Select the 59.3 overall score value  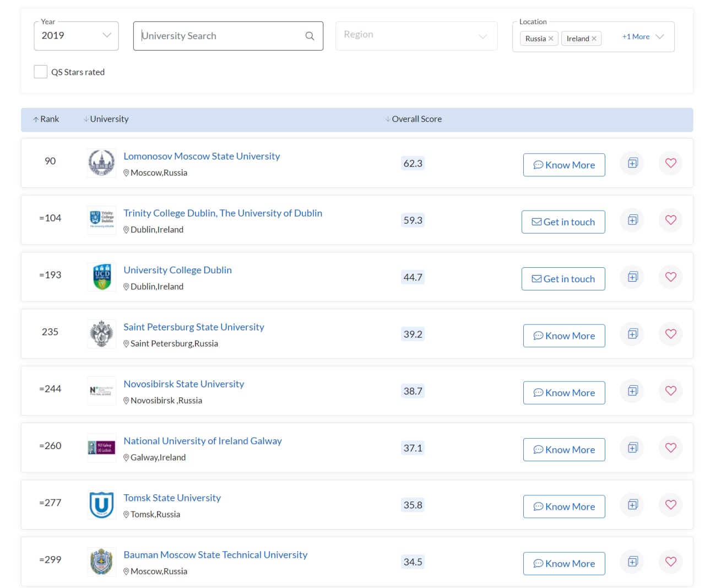pos(413,220)
